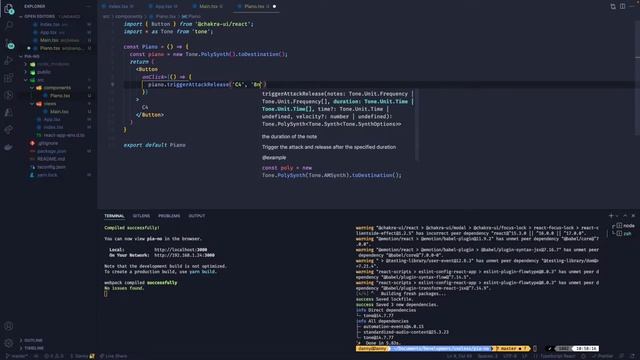640x360 pixels.
Task: Select the node terminal instance
Action: 625,225
